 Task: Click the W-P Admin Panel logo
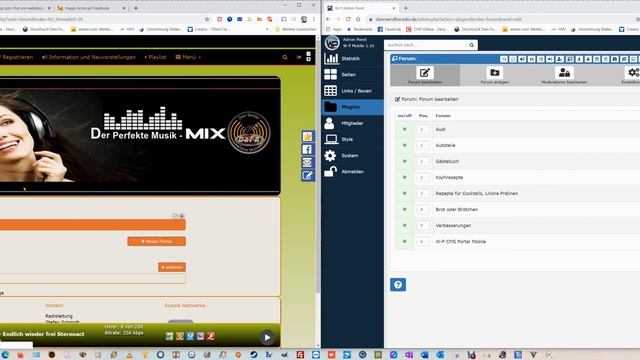[x=332, y=42]
